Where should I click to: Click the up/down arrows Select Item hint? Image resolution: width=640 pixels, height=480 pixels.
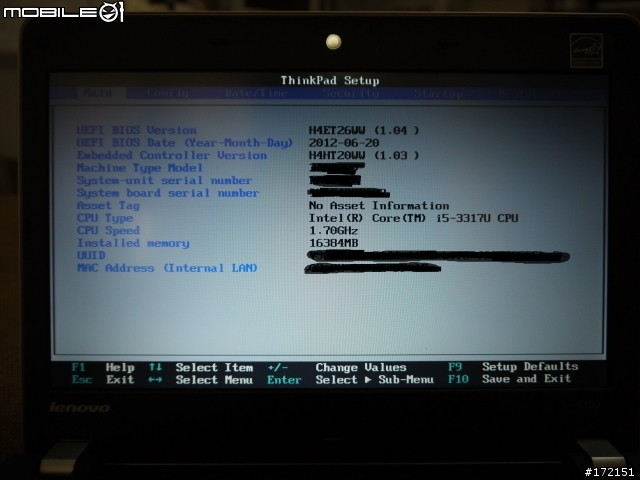pos(201,367)
